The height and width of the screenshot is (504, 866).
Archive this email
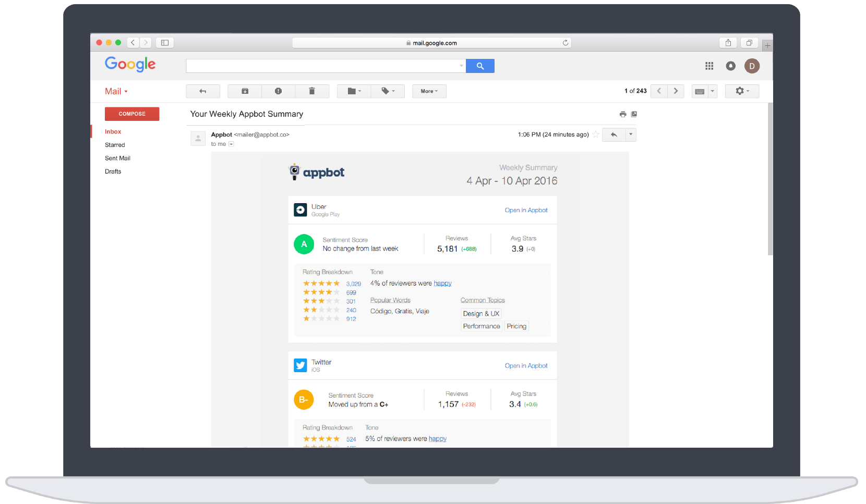(245, 91)
